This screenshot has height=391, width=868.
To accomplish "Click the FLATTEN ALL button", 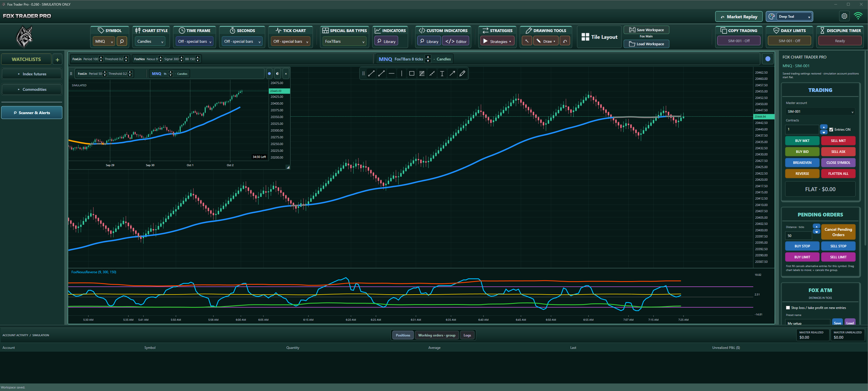I will [838, 174].
